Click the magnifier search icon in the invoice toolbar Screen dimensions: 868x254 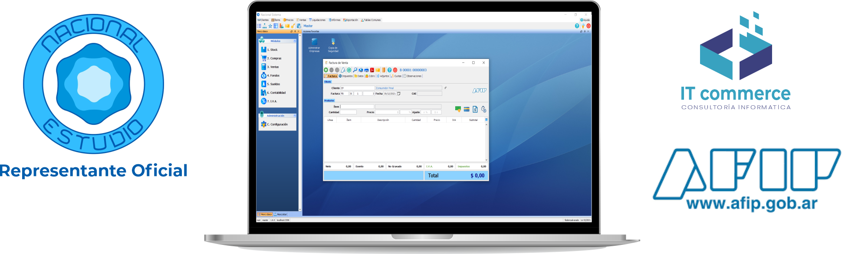[355, 70]
